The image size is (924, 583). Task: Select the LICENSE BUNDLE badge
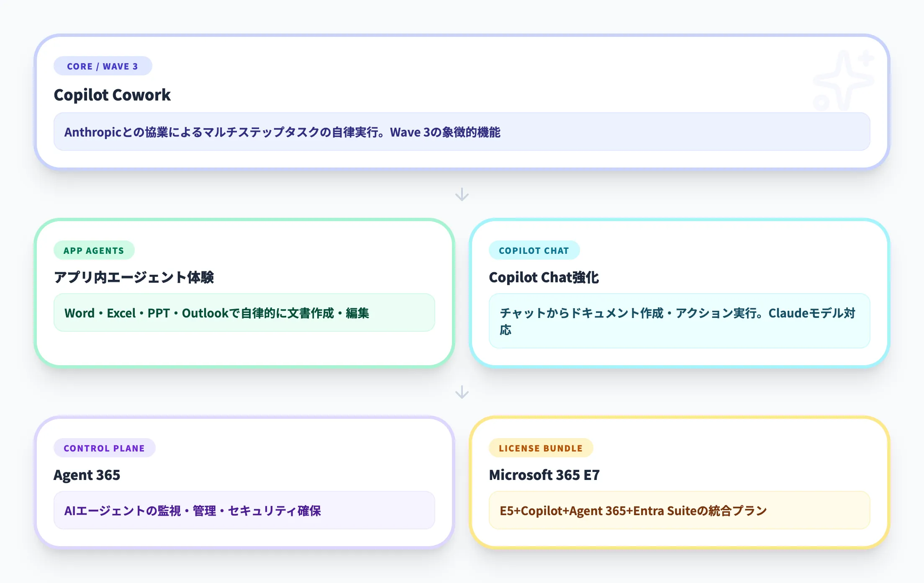coord(540,448)
